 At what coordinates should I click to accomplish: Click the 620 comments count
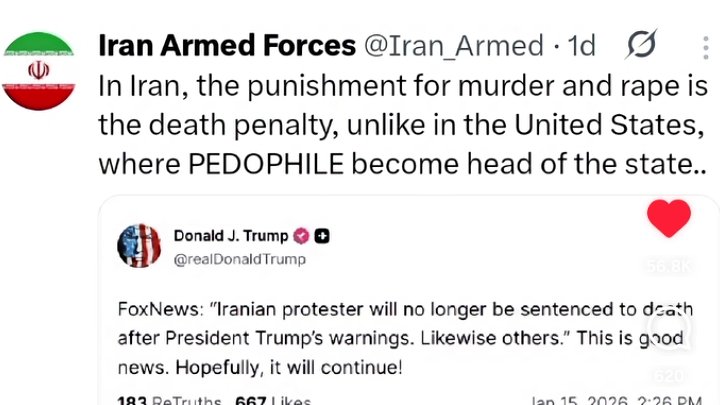pyautogui.click(x=670, y=376)
